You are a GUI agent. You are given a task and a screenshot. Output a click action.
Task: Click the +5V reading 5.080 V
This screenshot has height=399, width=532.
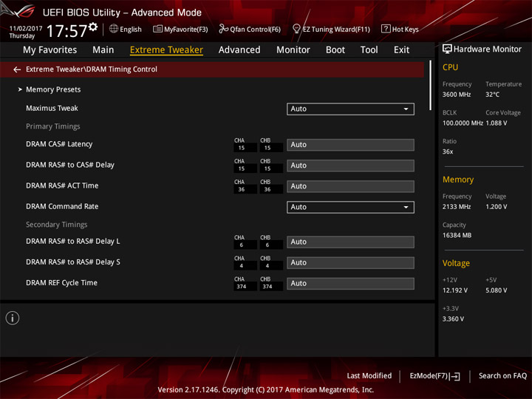pos(497,290)
